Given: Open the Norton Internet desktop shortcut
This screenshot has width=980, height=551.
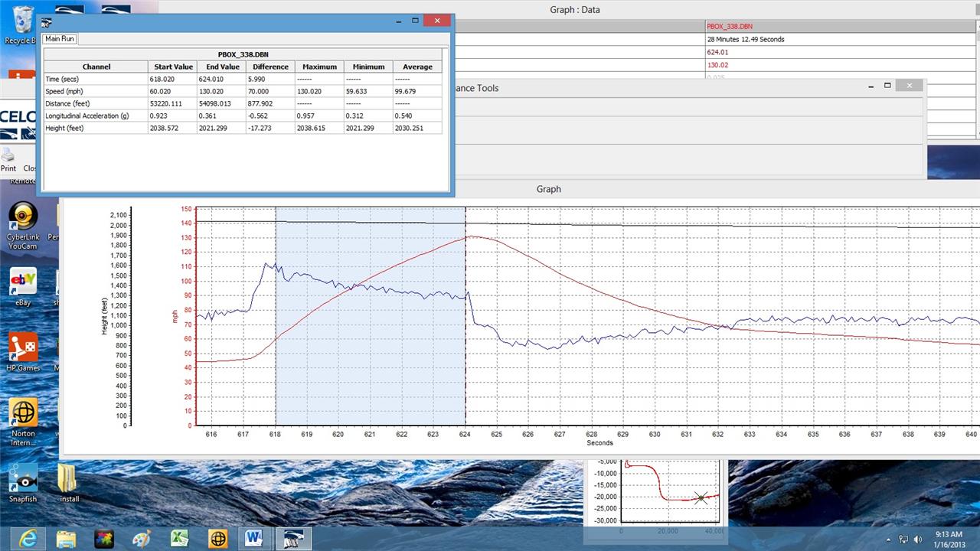Looking at the screenshot, I should 23,422.
